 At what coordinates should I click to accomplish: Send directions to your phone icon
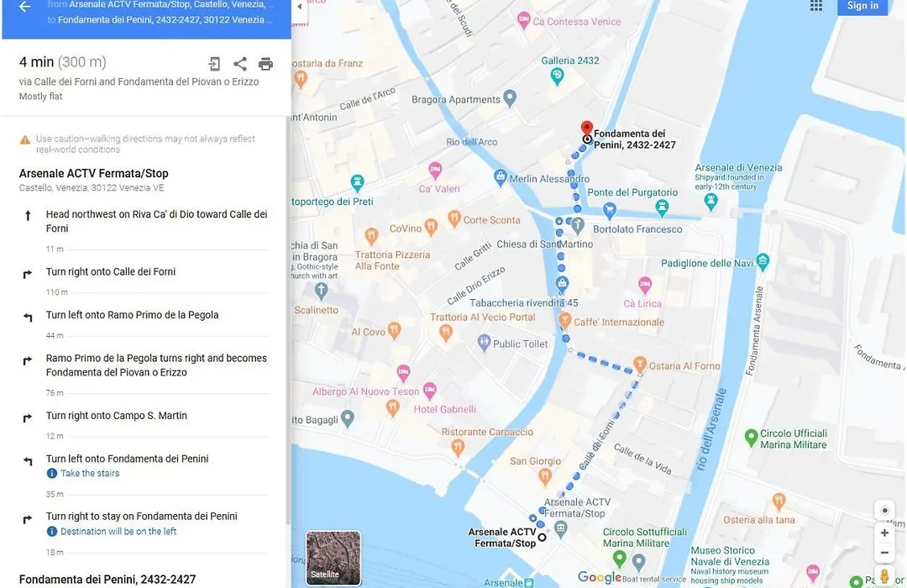click(x=214, y=64)
